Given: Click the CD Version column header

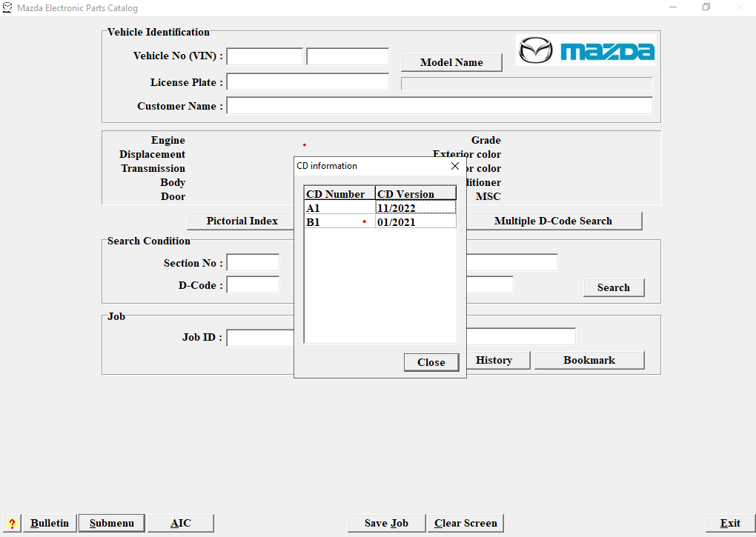Looking at the screenshot, I should 416,193.
